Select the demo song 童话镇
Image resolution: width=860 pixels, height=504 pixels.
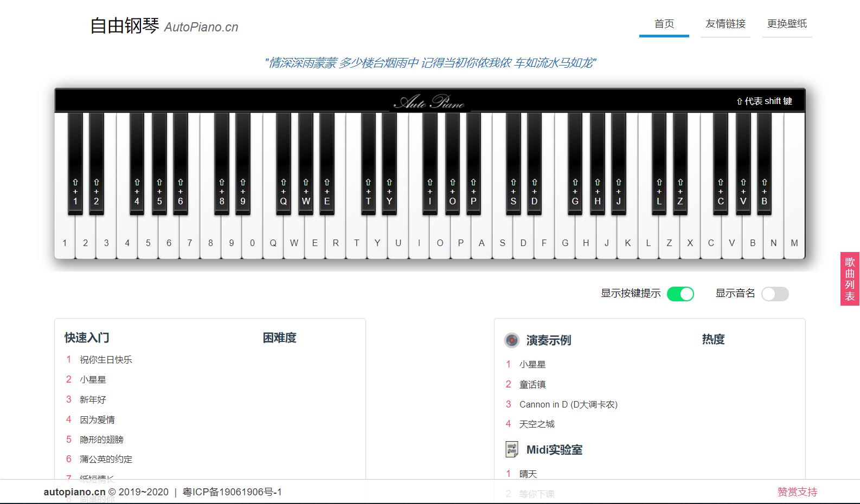pyautogui.click(x=532, y=384)
